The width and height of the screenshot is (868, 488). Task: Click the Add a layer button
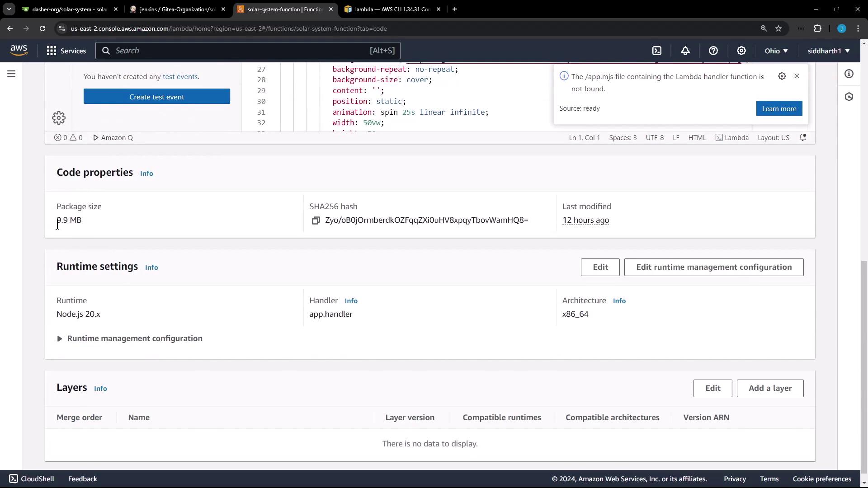coord(770,388)
